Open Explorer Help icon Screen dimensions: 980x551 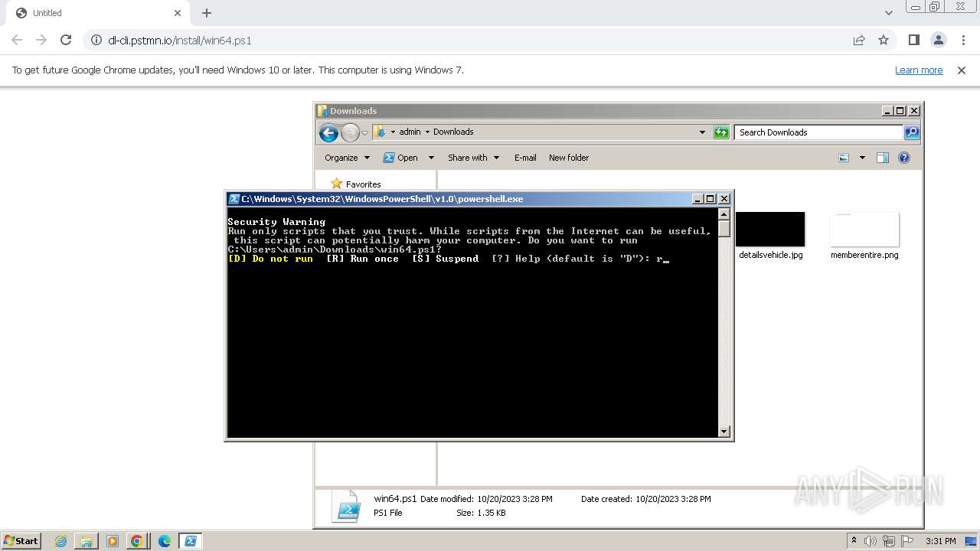pyautogui.click(x=904, y=158)
